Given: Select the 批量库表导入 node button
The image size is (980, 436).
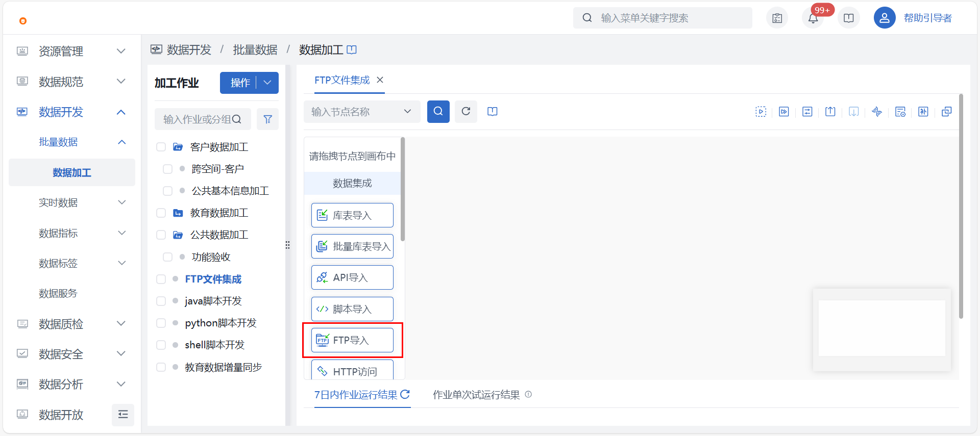Looking at the screenshot, I should (352, 246).
